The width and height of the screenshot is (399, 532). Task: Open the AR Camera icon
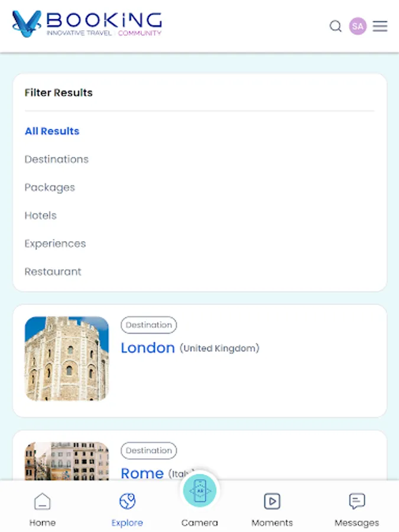coord(200,489)
